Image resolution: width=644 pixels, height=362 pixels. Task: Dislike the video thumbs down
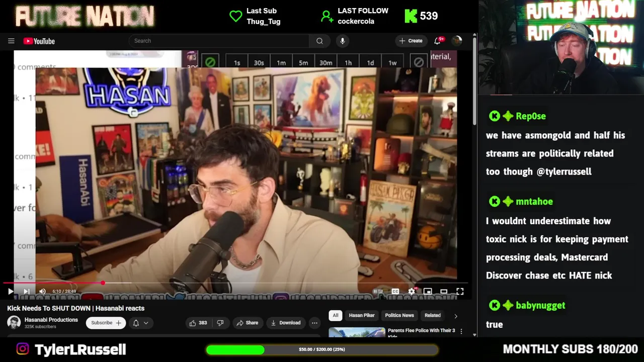click(x=220, y=323)
